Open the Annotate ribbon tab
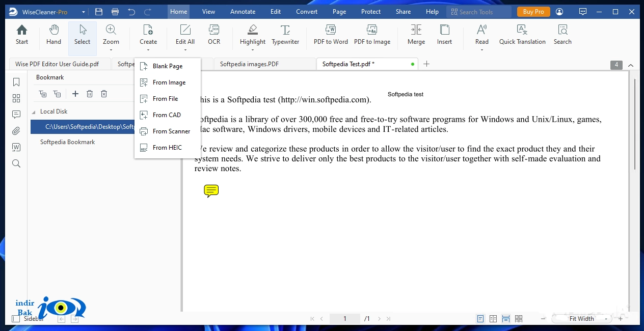This screenshot has width=644, height=331. [x=243, y=12]
